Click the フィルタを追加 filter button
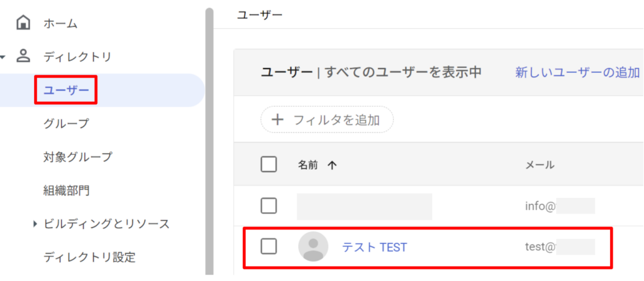 pos(327,119)
